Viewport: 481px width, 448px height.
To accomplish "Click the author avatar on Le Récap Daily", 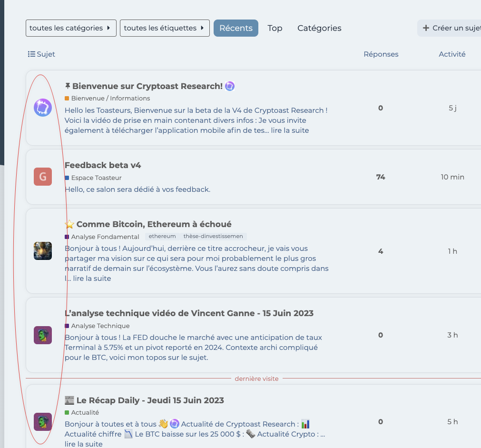I will (x=43, y=422).
